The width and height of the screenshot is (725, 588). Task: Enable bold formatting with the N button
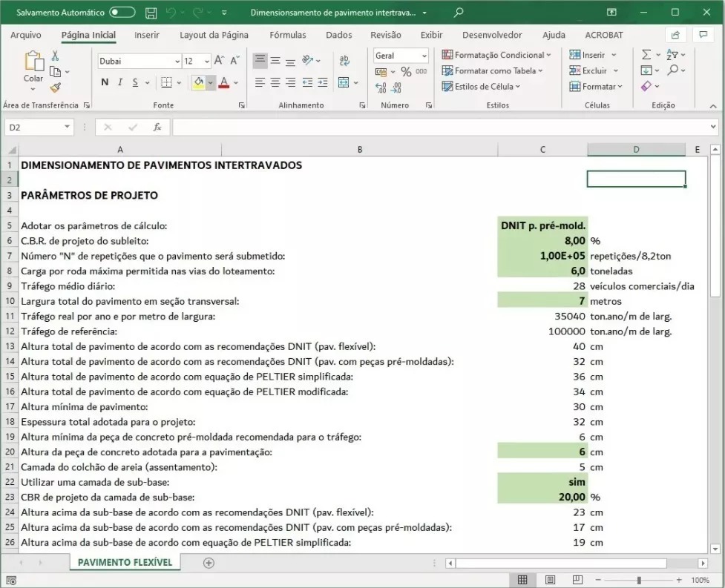point(104,82)
